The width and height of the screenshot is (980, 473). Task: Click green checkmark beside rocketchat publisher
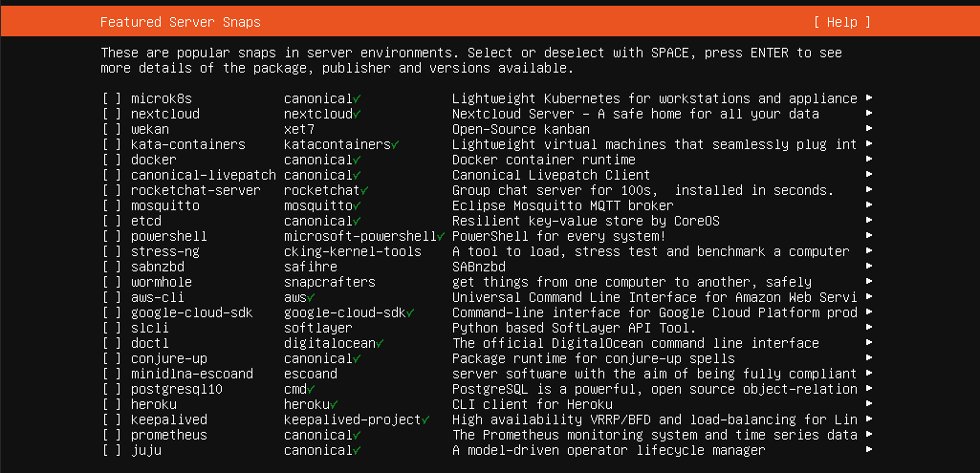coord(364,190)
